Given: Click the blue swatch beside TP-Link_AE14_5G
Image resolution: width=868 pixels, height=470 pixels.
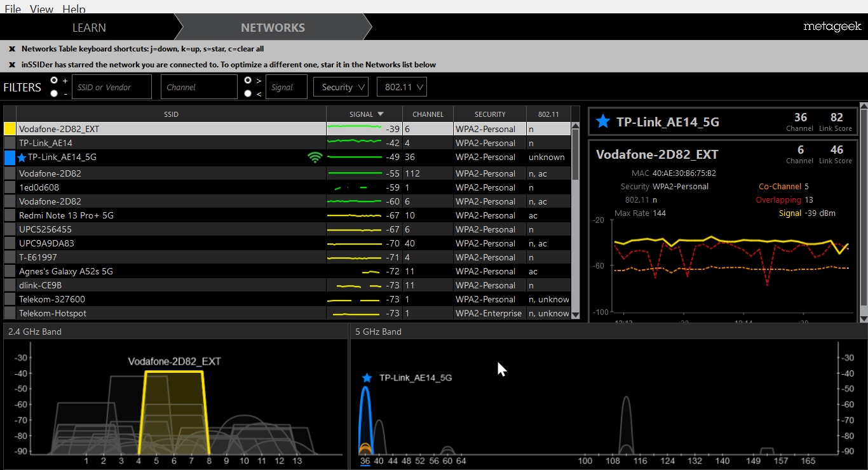Looking at the screenshot, I should click(x=10, y=157).
